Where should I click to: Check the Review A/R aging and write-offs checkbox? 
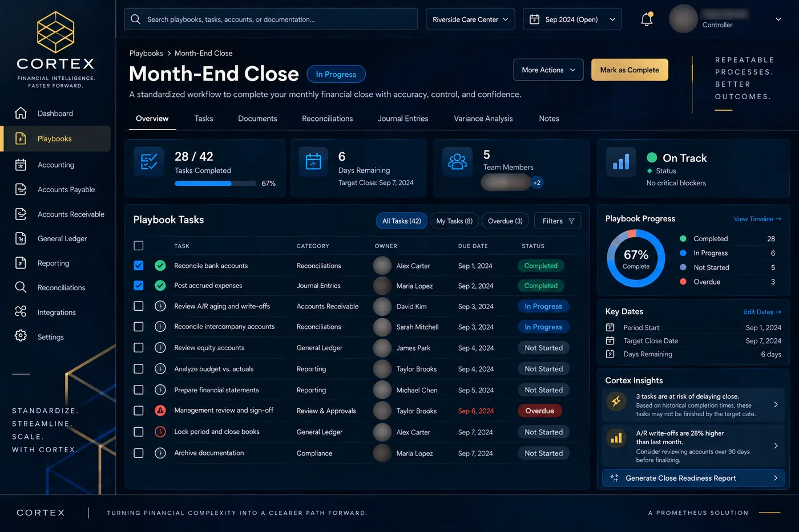(138, 306)
